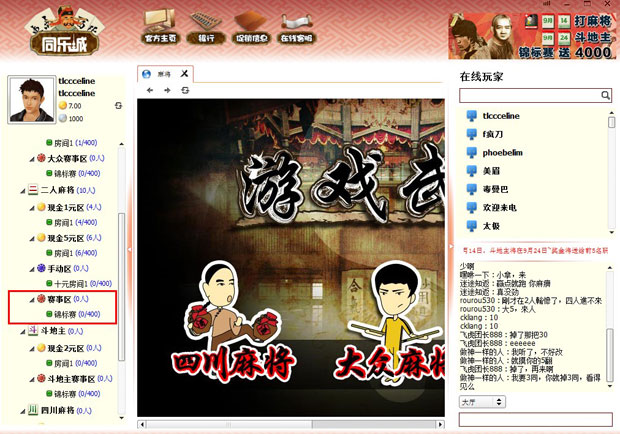Click the game page horizontal scrollbar right arrow
Viewport: 620px width, 434px height.
[x=440, y=425]
